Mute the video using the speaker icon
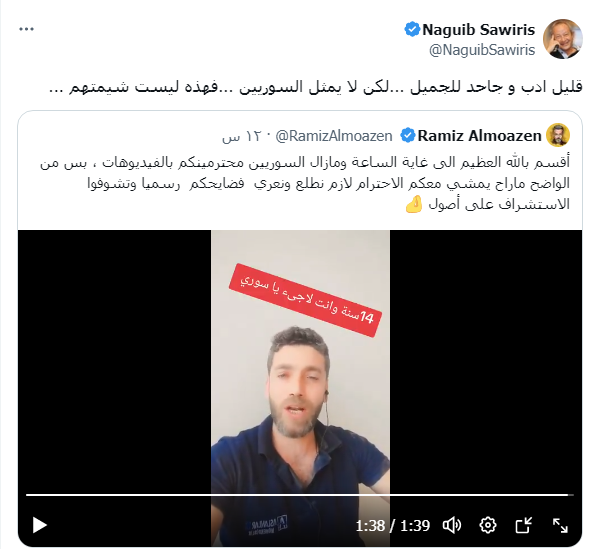 pyautogui.click(x=452, y=525)
